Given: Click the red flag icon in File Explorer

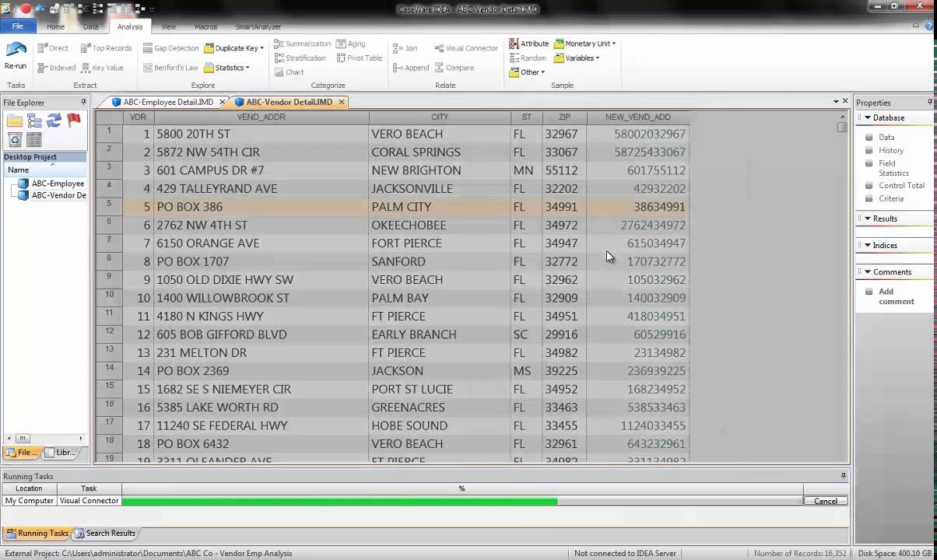Looking at the screenshot, I should tap(74, 121).
